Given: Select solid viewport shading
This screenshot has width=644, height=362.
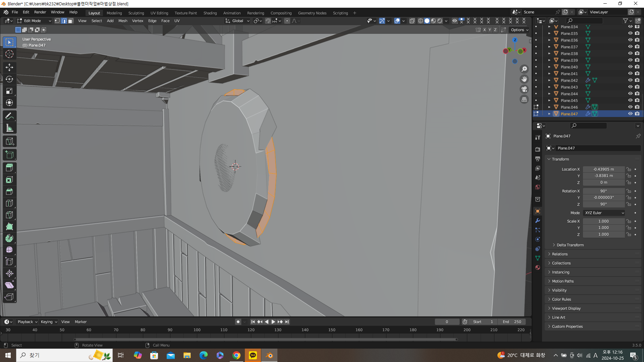Looking at the screenshot, I should [x=427, y=21].
